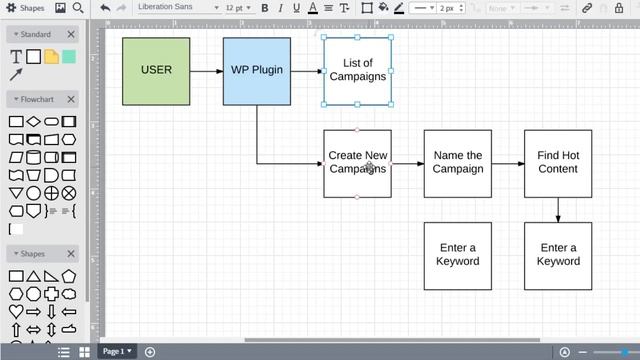Open text alignment options

click(328, 8)
